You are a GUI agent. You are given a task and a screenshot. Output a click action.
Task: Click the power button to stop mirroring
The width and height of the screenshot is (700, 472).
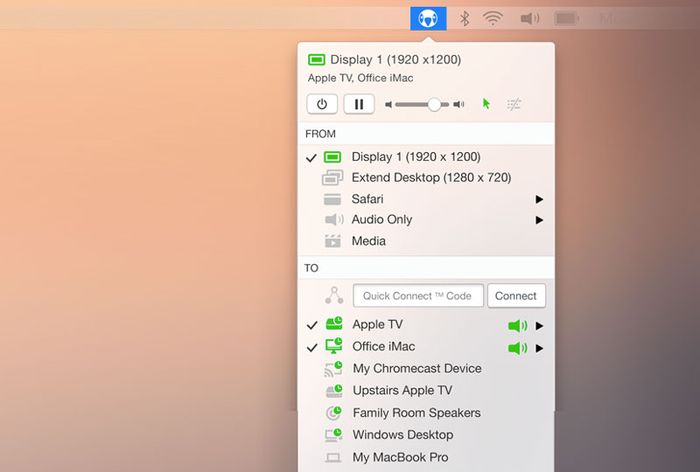pos(322,104)
